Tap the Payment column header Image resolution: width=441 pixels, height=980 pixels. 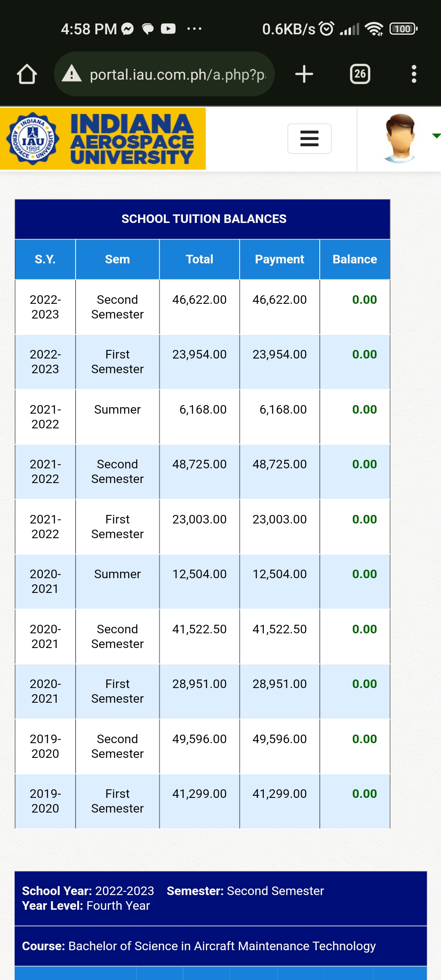(279, 259)
